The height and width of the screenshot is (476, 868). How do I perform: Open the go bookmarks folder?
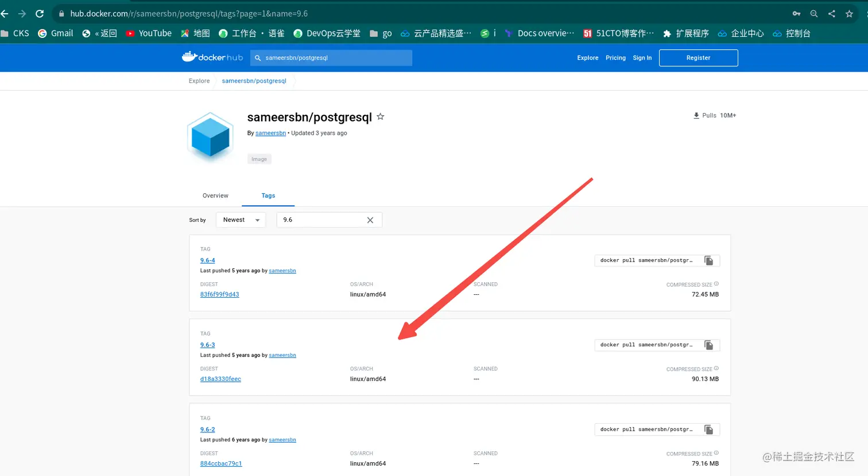click(381, 33)
